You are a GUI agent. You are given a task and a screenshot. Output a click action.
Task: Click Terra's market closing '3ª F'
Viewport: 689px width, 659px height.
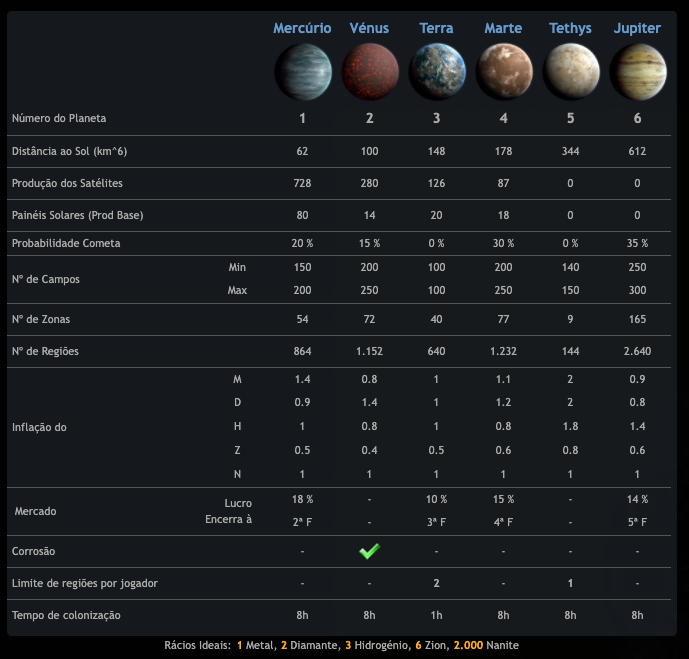point(436,522)
